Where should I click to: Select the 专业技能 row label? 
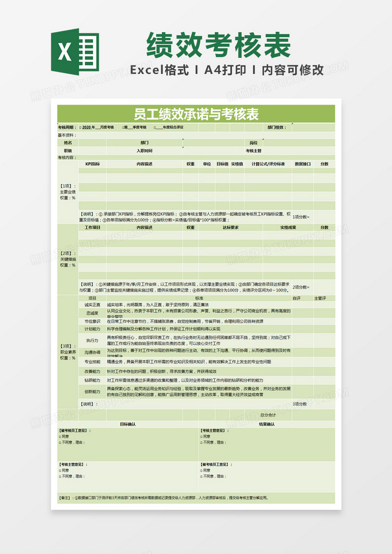(x=93, y=362)
